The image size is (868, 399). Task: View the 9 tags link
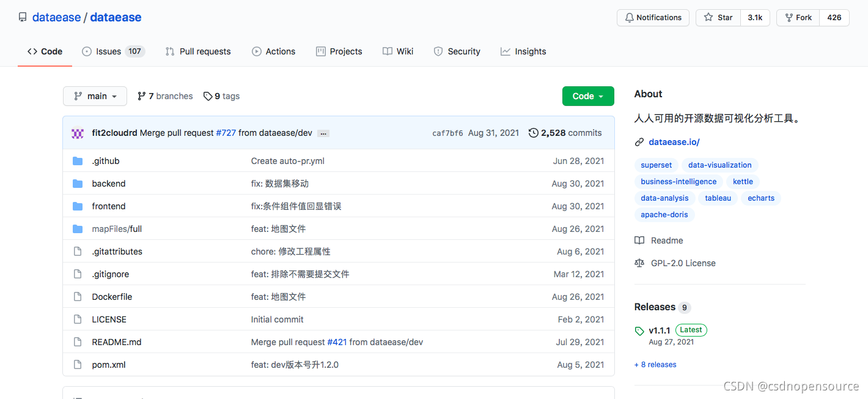coord(221,96)
